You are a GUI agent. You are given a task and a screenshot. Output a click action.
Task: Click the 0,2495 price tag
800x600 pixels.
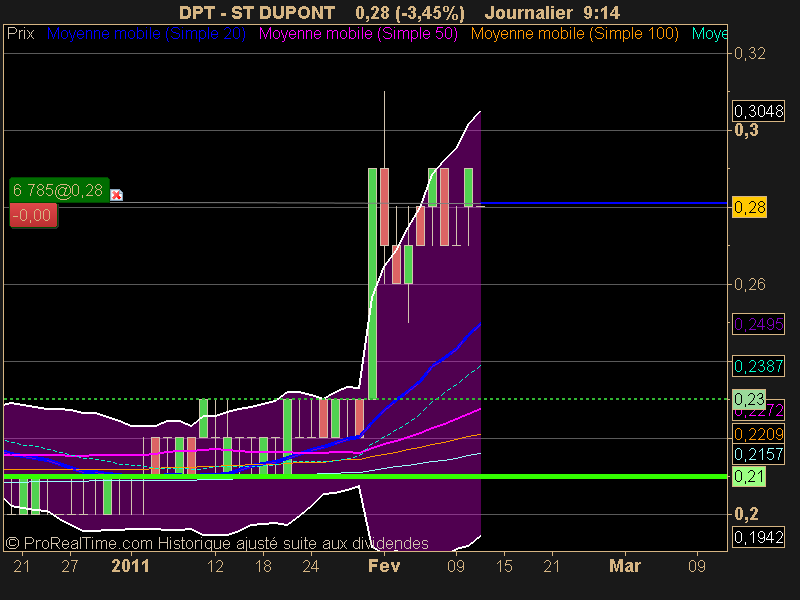[758, 324]
